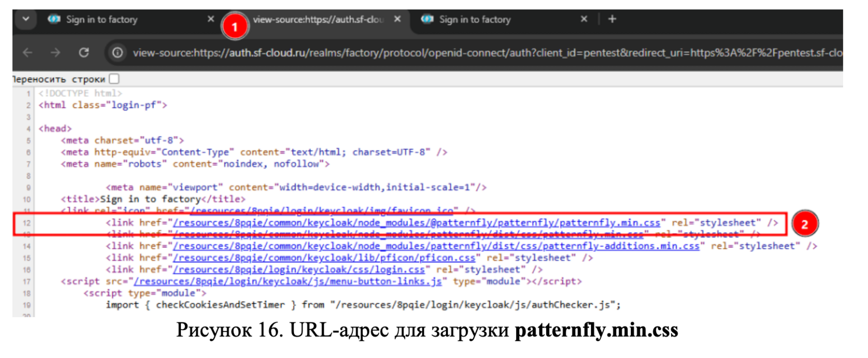Image resolution: width=868 pixels, height=358 pixels.
Task: Go forward to next page
Action: (55, 52)
